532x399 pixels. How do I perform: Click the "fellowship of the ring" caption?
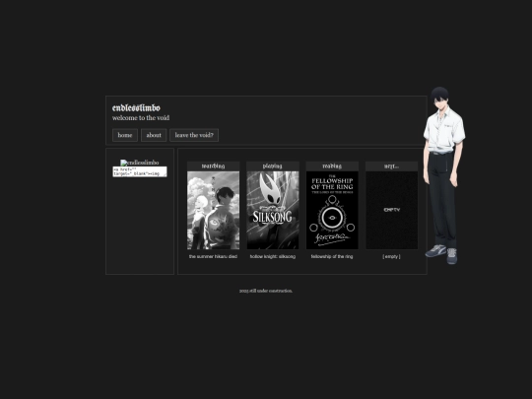click(332, 256)
